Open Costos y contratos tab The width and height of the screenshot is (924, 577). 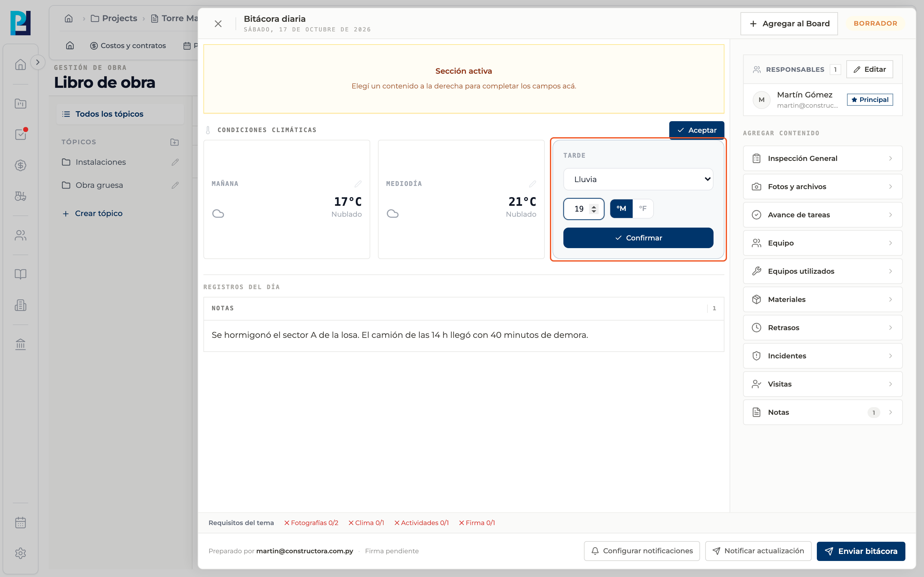click(128, 46)
